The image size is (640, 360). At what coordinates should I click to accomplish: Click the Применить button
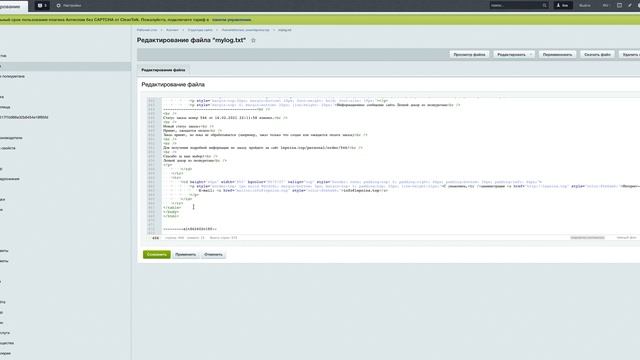coord(186,254)
